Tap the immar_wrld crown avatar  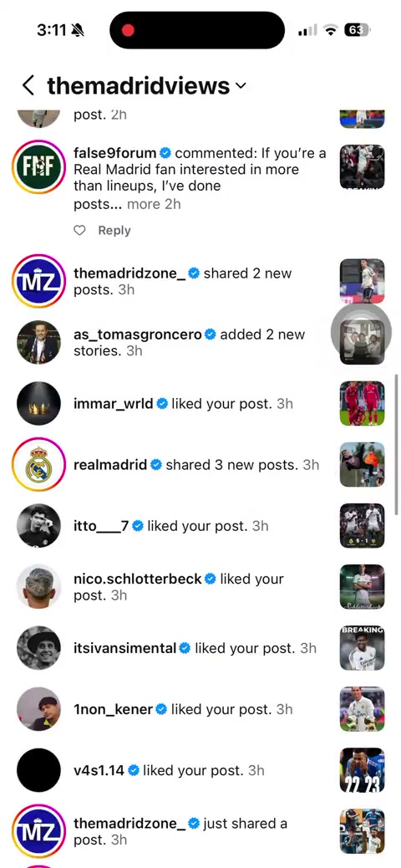38,404
